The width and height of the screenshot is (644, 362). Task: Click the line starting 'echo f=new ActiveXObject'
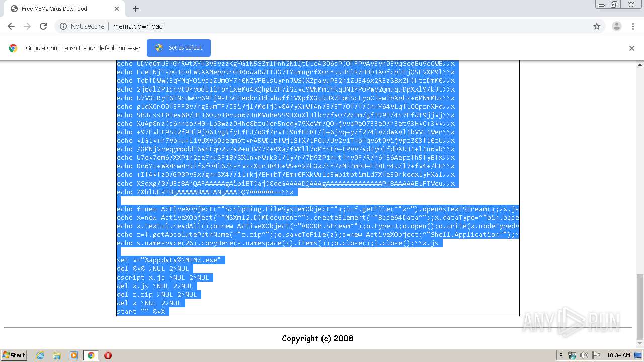tap(317, 209)
